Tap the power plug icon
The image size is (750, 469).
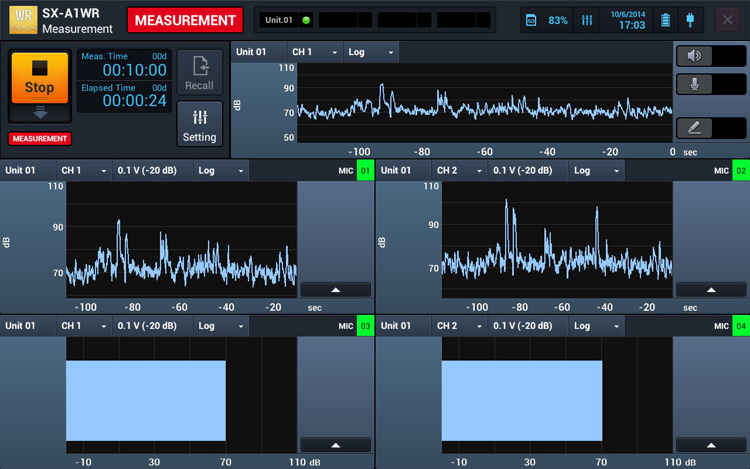point(690,20)
